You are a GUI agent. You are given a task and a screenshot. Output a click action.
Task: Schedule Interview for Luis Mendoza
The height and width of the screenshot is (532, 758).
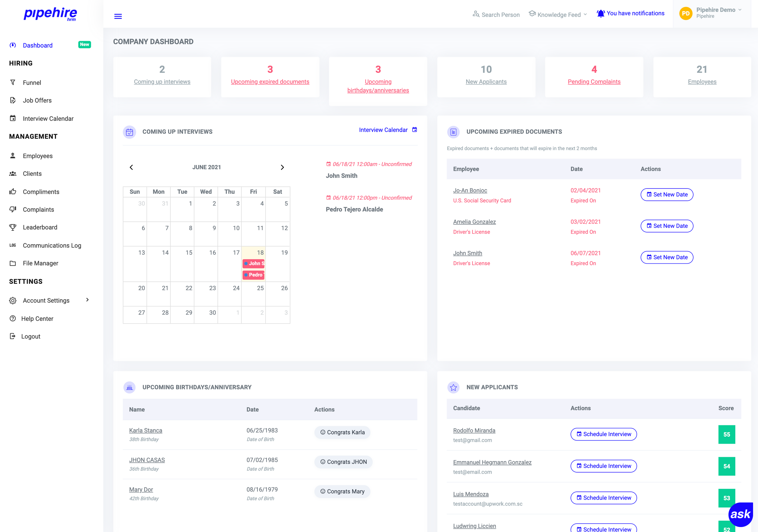click(603, 498)
